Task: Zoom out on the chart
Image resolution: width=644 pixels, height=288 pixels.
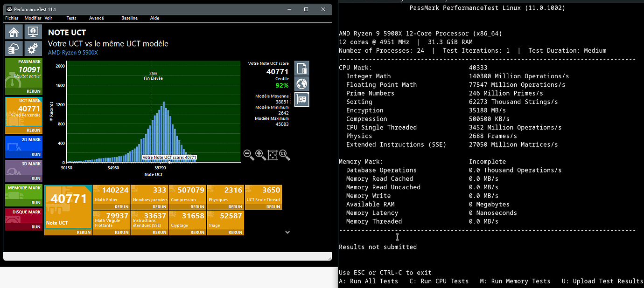Action: [249, 155]
